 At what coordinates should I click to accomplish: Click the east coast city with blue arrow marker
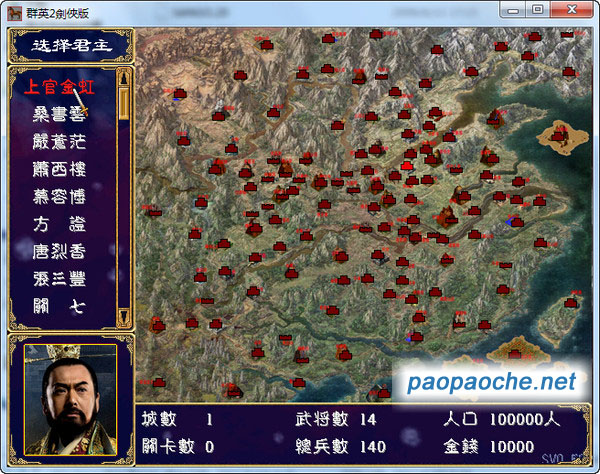coord(517,222)
